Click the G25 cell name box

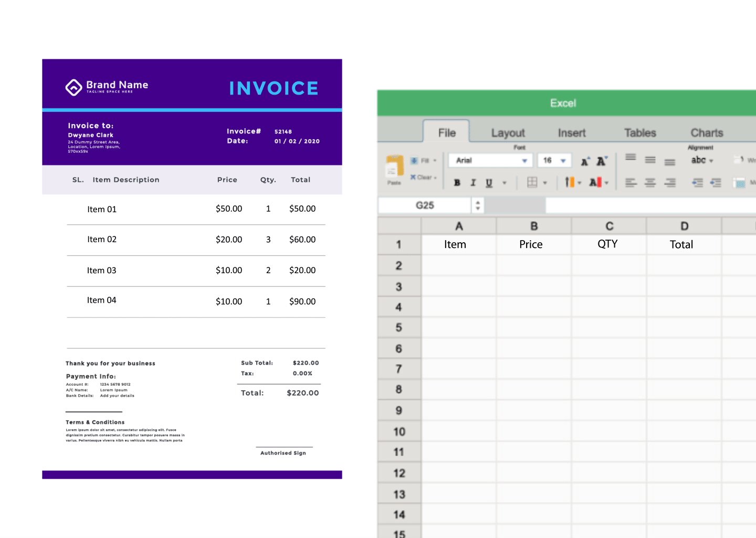pos(425,205)
